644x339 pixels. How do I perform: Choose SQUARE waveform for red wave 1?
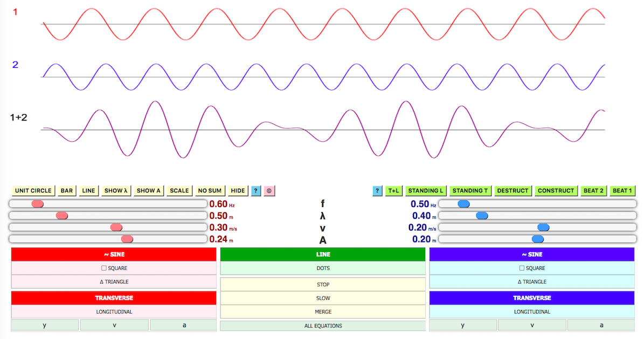114,268
